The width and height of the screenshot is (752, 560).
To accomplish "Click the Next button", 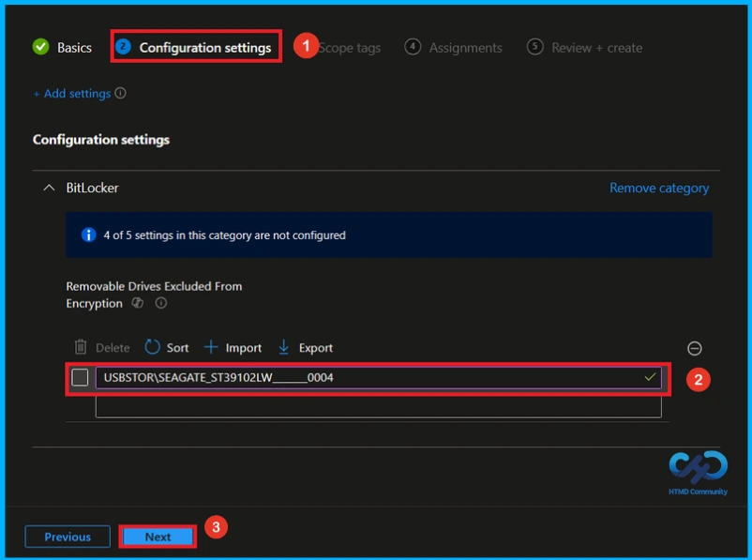I will [x=158, y=537].
